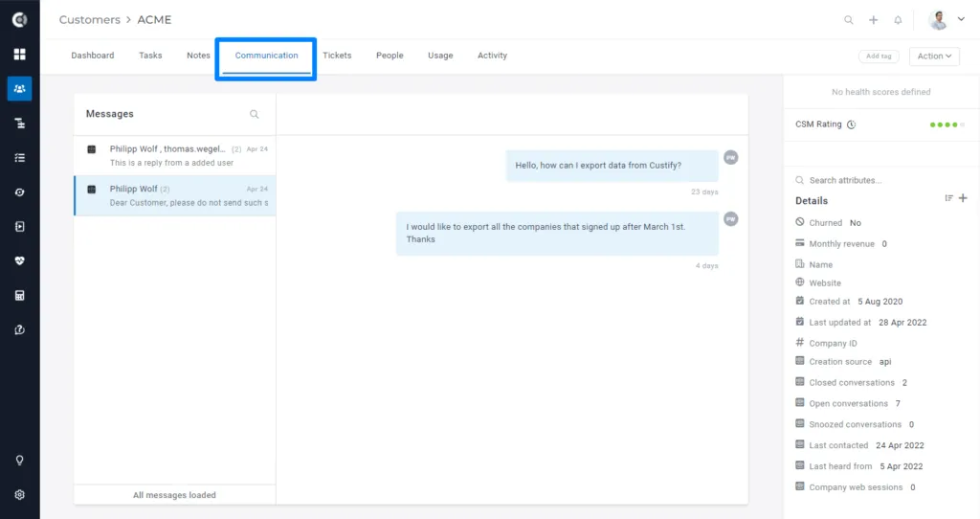Click the CSM Rating history clock icon
Screen dimensions: 980x519
pos(851,124)
